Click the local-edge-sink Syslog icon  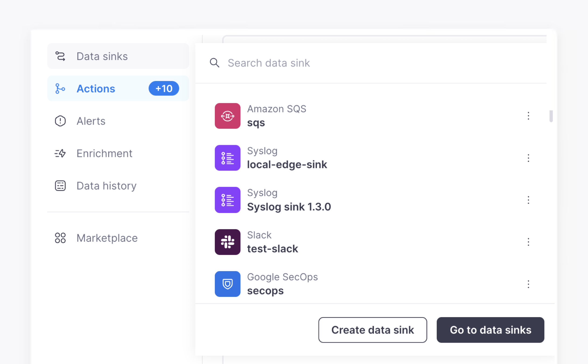coord(227,158)
